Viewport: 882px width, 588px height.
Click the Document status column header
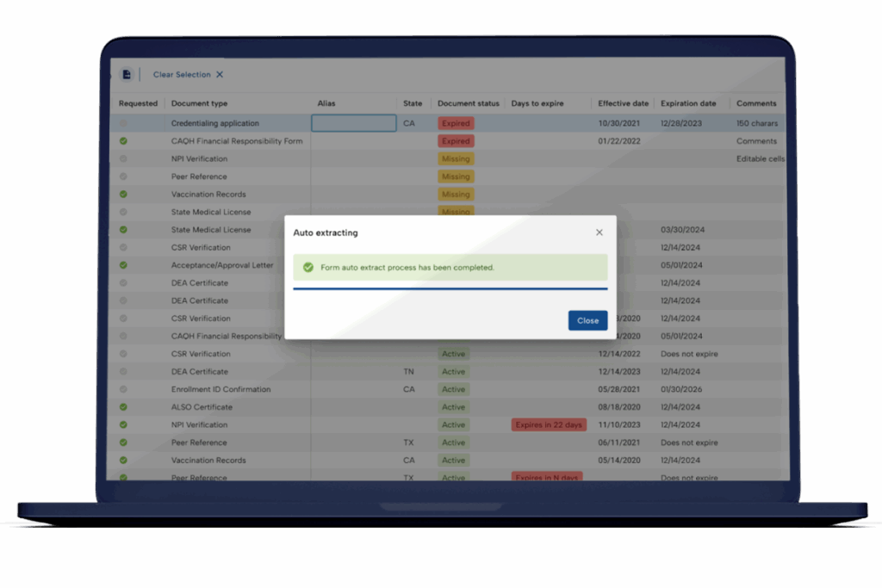click(468, 103)
